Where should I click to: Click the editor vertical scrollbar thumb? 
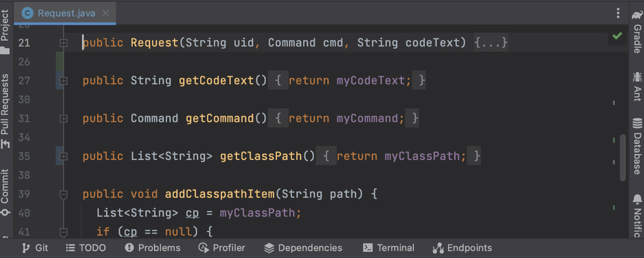pyautogui.click(x=622, y=158)
